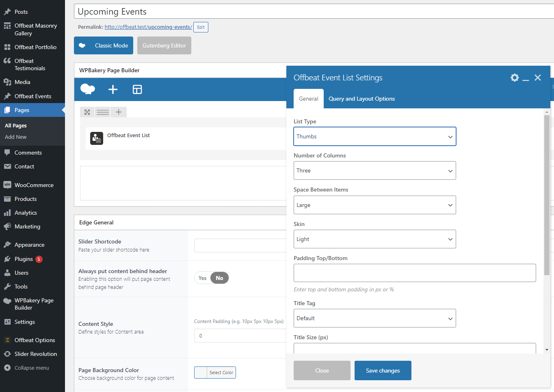Add element with builder toolbar plus icon
Screen dimensions: 554x392
pos(113,89)
